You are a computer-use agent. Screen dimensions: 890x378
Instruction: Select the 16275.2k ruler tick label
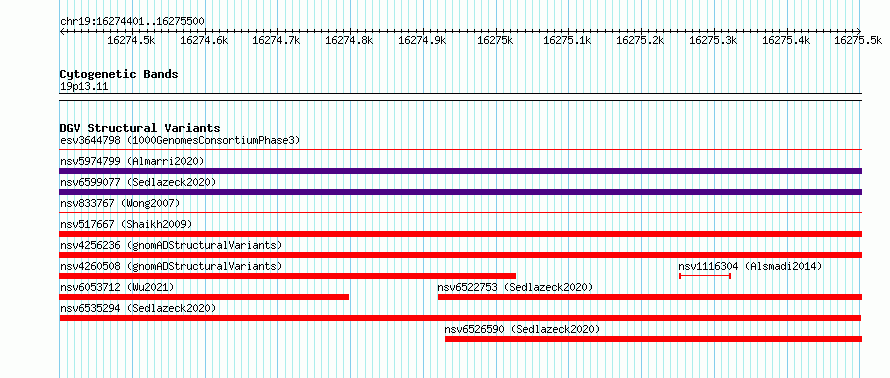click(640, 40)
